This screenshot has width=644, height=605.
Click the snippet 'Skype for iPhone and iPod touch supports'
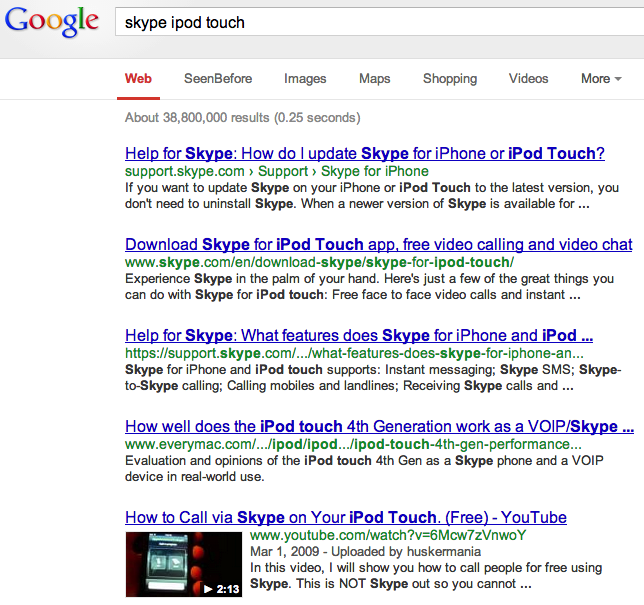[373, 377]
